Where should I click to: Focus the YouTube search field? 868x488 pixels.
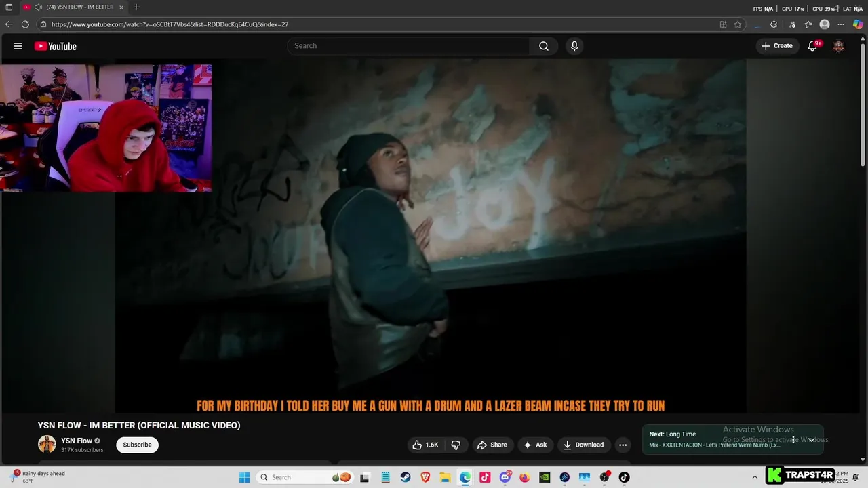(x=408, y=46)
